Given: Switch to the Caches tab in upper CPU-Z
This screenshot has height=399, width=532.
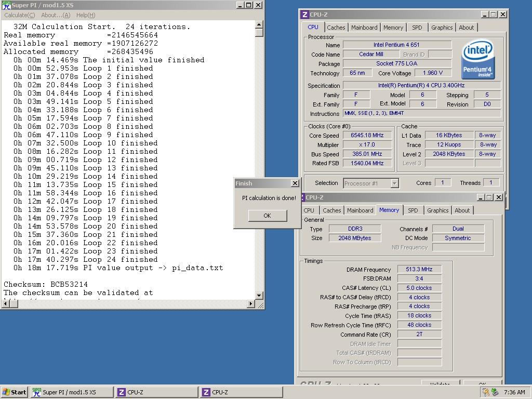Looking at the screenshot, I should tap(336, 28).
